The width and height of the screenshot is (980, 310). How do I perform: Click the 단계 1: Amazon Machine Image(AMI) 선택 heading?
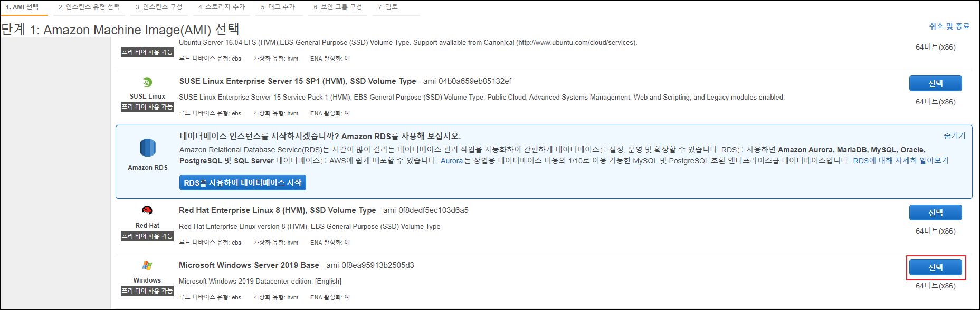coord(120,30)
